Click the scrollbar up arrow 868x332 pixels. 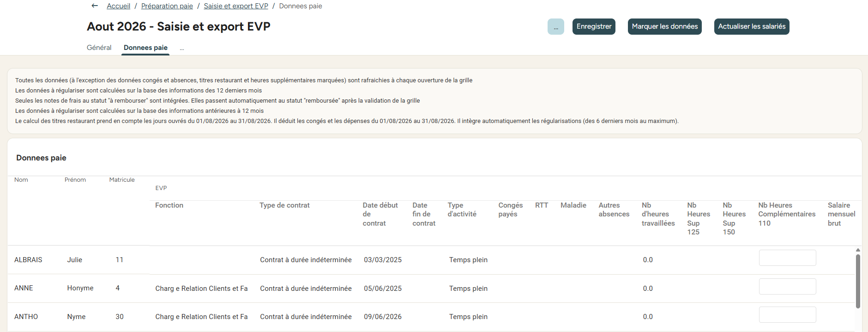(858, 250)
